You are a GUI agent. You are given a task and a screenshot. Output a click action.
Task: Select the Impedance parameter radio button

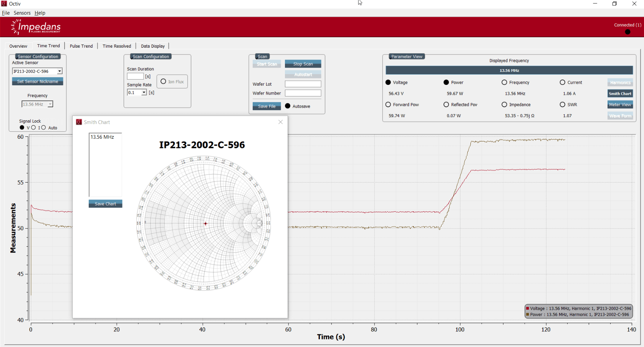[x=504, y=105]
